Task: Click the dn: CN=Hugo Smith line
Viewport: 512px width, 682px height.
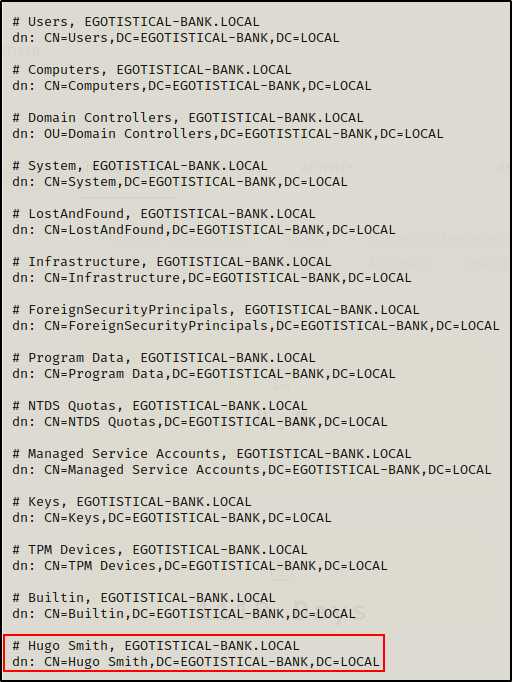Action: pos(196,662)
